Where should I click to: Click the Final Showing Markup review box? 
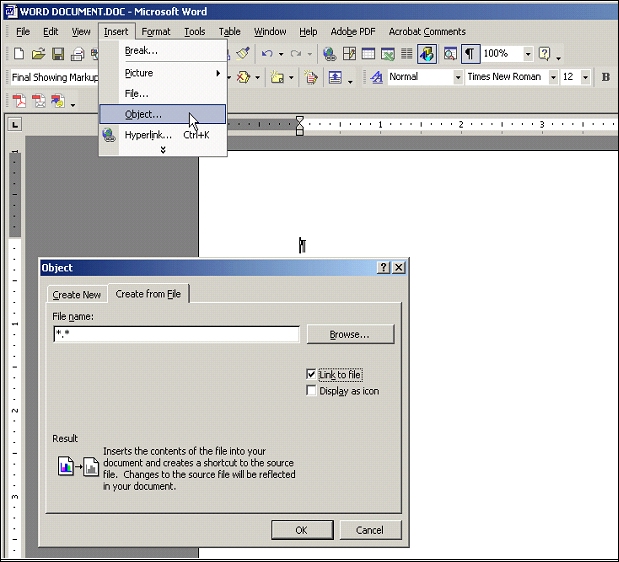tap(54, 77)
